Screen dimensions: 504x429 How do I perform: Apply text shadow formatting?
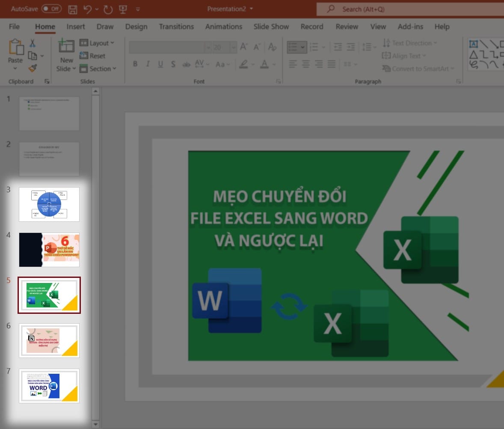[173, 64]
